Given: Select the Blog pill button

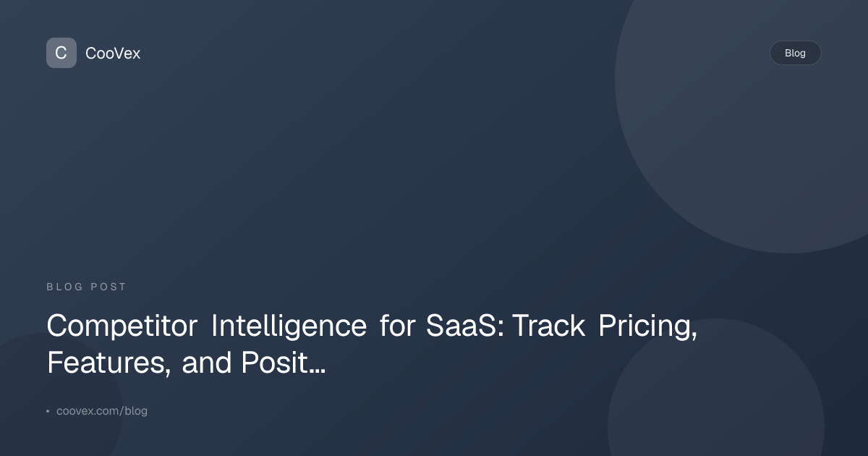Looking at the screenshot, I should click(795, 53).
